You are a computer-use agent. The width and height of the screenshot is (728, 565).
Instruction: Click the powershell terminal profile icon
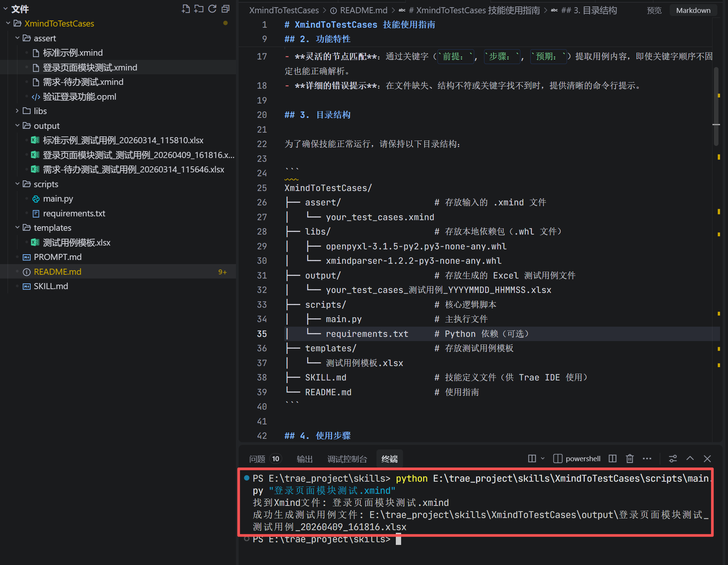(x=558, y=459)
